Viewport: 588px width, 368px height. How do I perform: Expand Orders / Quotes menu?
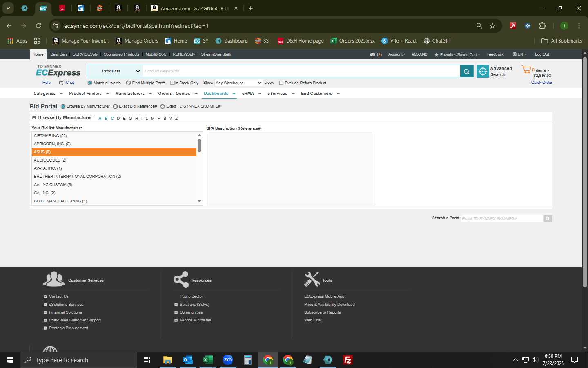(178, 94)
